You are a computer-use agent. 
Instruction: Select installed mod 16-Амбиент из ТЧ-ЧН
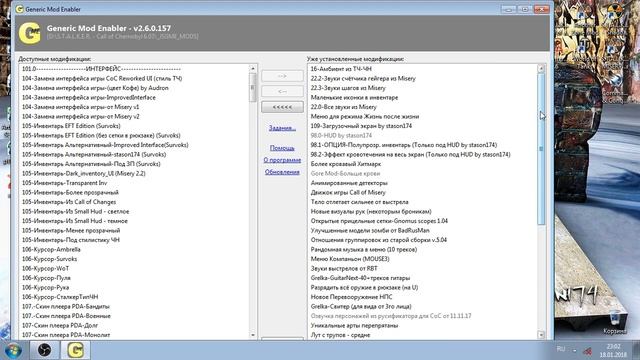[x=341, y=69]
